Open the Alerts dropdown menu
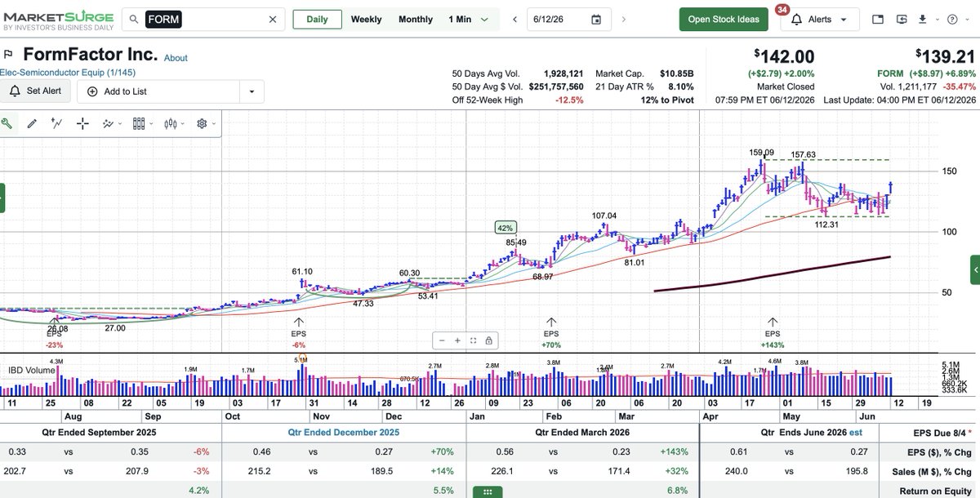 [820, 20]
